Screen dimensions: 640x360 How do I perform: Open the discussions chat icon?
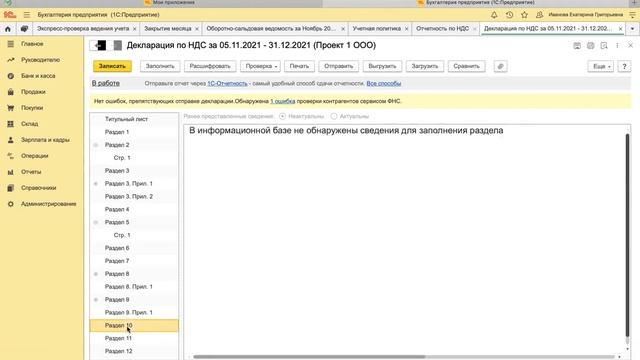pos(24,29)
